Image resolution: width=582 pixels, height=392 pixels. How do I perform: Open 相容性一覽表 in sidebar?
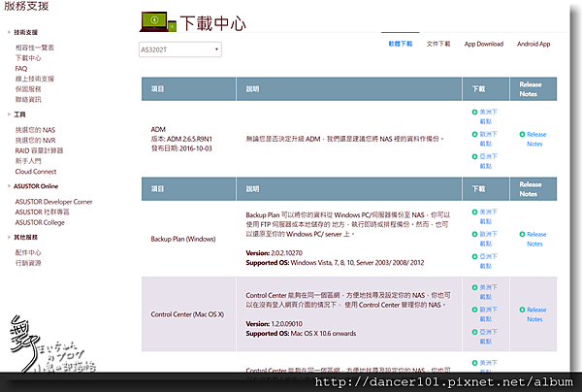(35, 48)
